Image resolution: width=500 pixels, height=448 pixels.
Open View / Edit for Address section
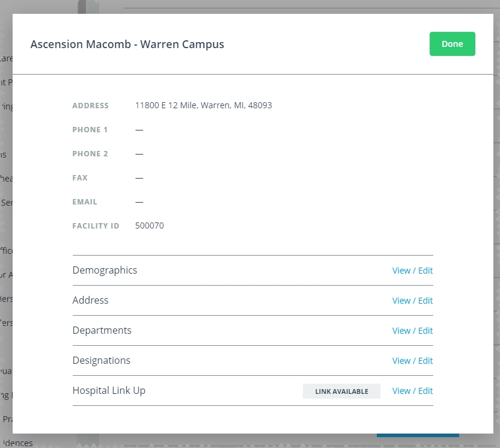coord(412,301)
